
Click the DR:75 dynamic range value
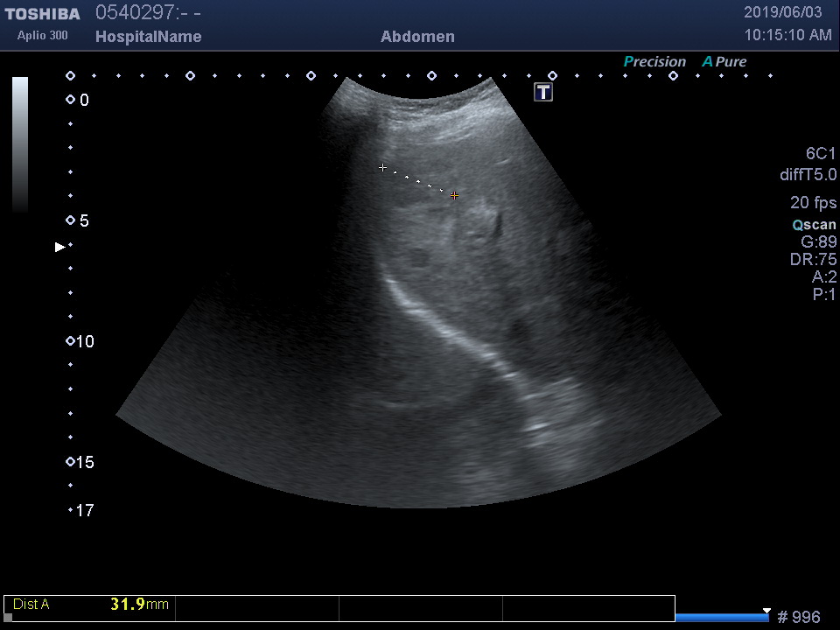point(813,260)
